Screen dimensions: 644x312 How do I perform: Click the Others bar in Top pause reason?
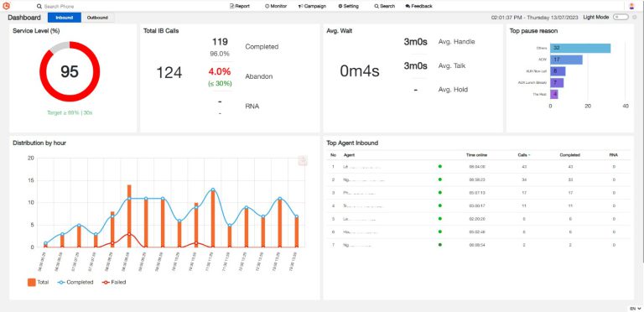(x=580, y=48)
